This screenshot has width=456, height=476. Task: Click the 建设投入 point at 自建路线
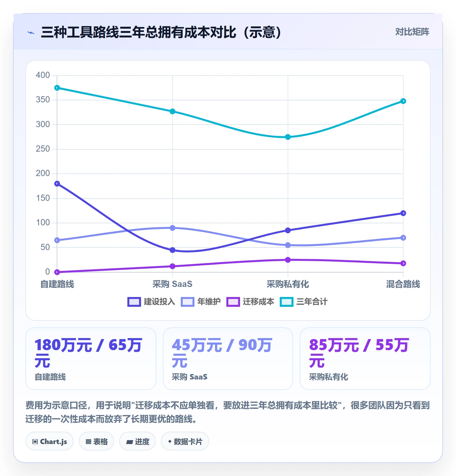57,184
